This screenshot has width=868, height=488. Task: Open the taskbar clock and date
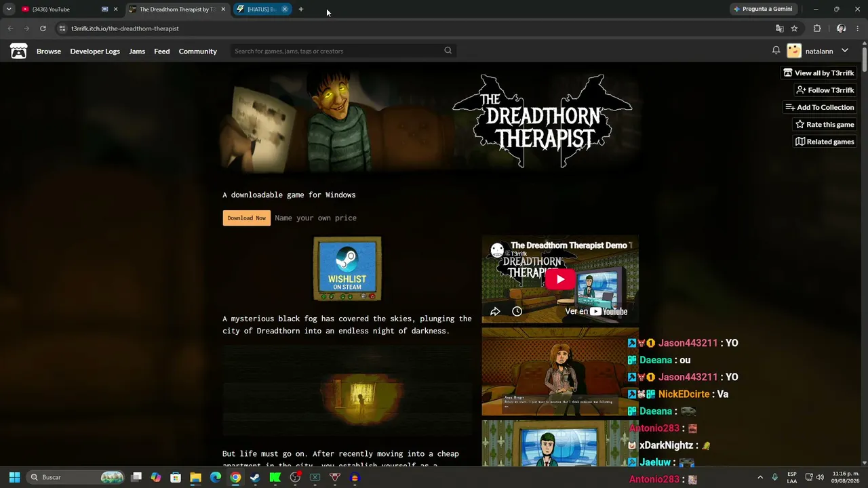coord(846,477)
